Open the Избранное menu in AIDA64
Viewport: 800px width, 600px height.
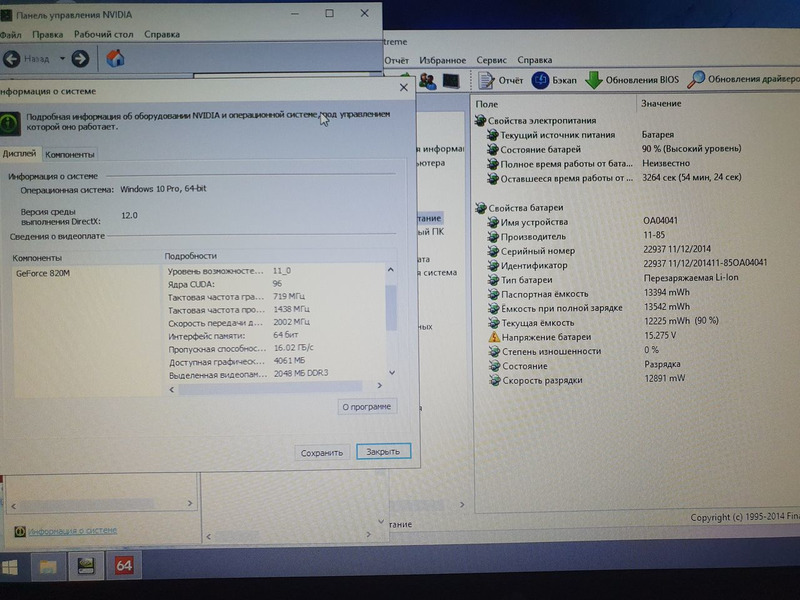point(442,60)
